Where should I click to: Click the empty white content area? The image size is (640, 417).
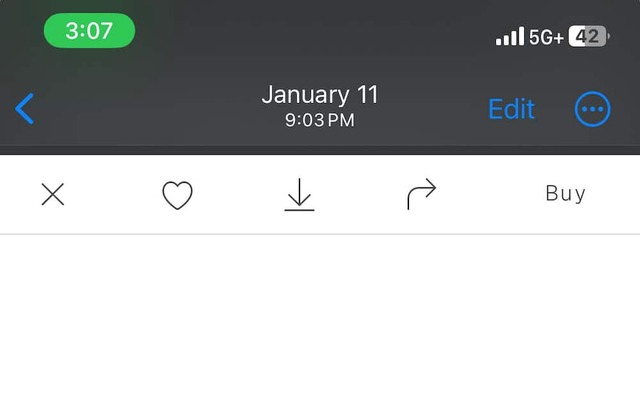point(320,326)
